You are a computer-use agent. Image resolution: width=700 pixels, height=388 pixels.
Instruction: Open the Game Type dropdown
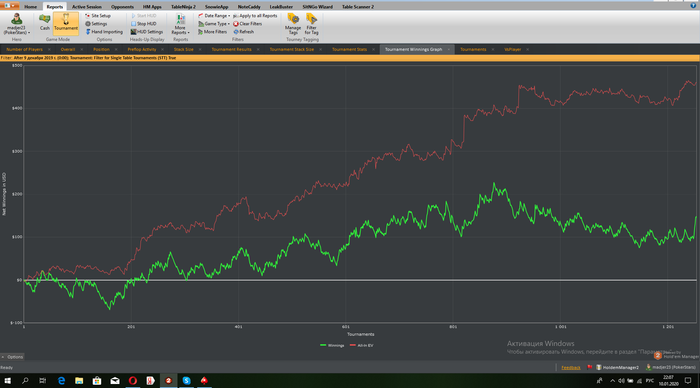click(x=214, y=24)
